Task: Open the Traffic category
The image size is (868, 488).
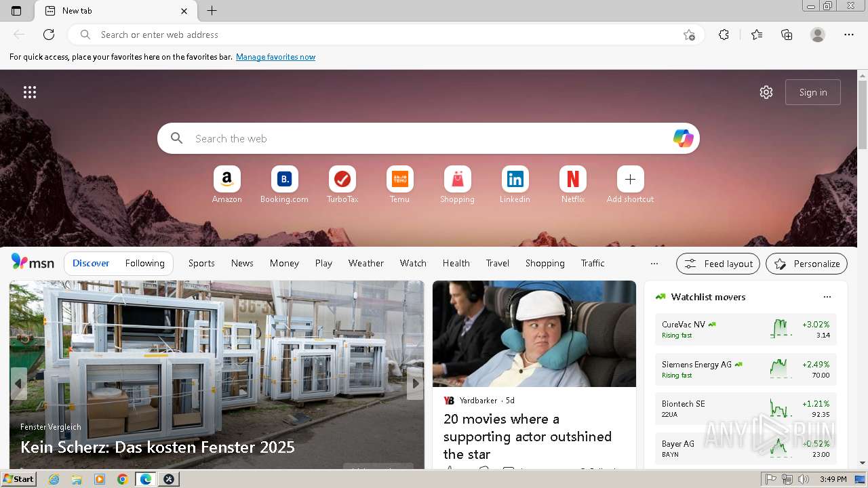Action: [593, 263]
